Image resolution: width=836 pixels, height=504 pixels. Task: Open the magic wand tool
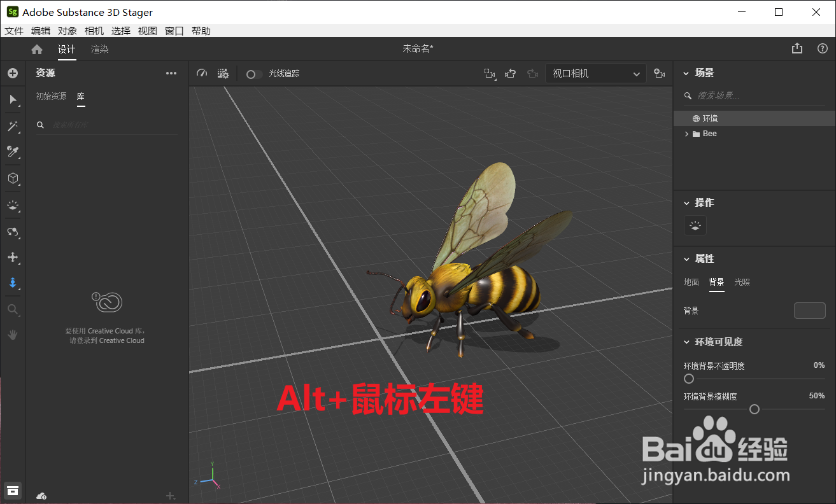tap(13, 126)
